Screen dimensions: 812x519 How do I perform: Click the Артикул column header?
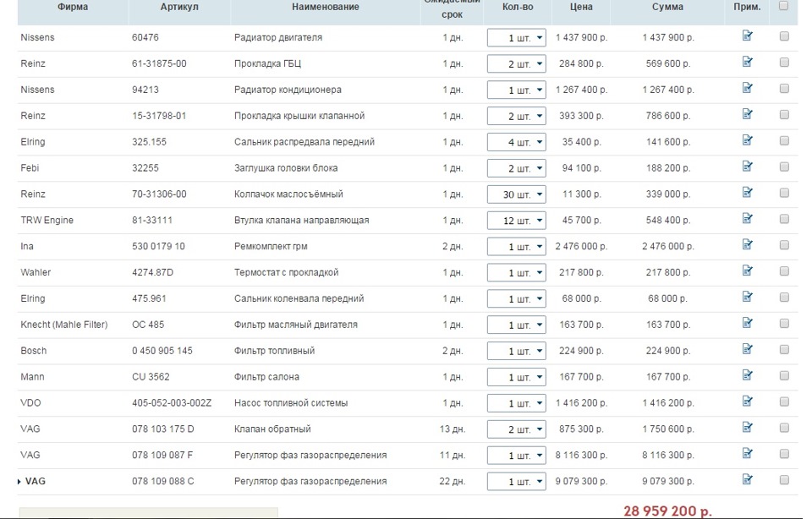click(180, 7)
